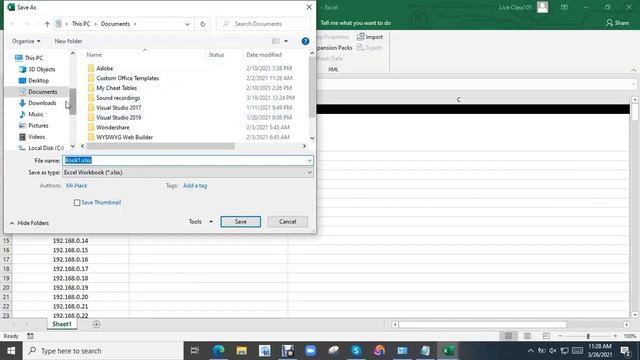Screen dimensions: 640x360
Task: Open Downloads in navigation pane
Action: coord(42,103)
